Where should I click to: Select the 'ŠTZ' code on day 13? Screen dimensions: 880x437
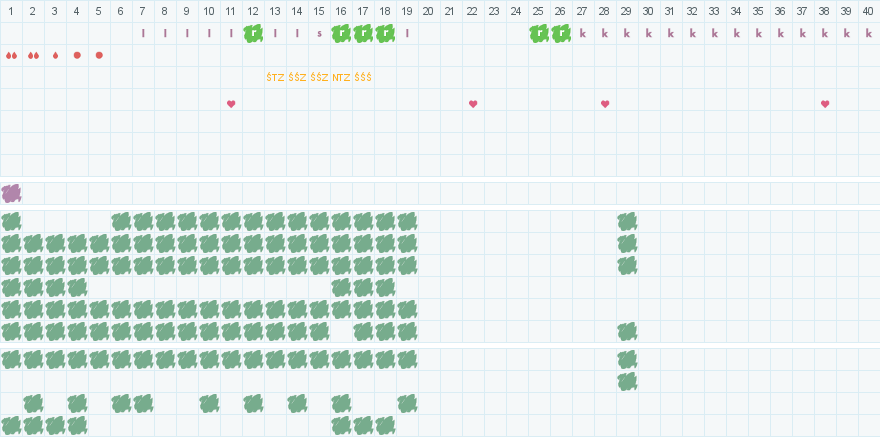pyautogui.click(x=275, y=77)
